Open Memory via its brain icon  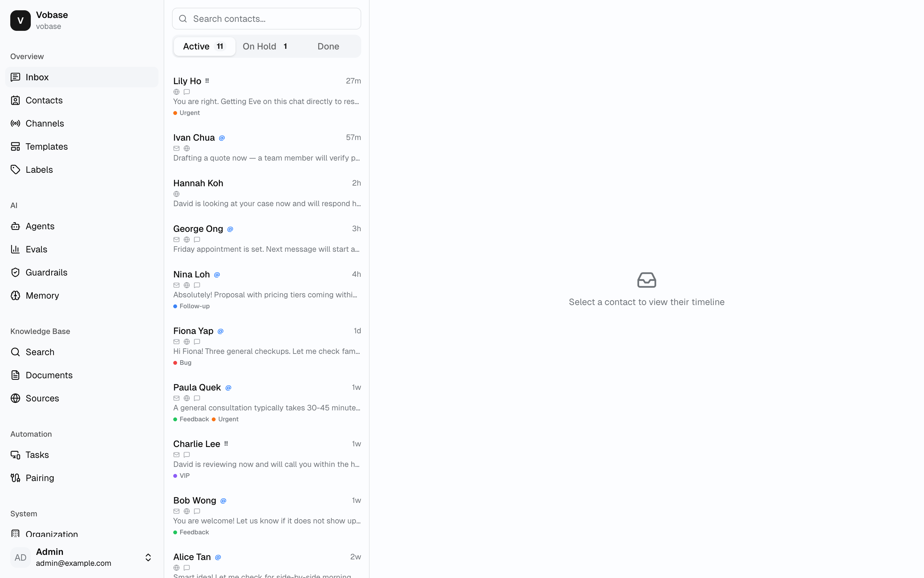[15, 295]
